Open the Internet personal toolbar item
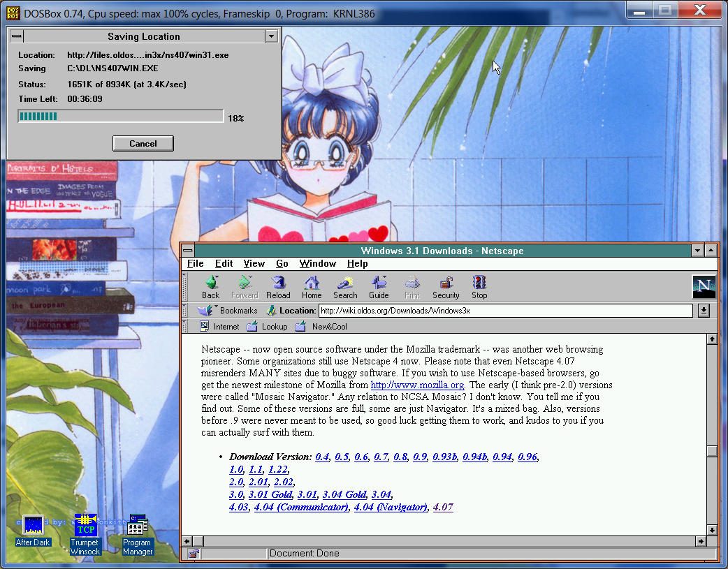This screenshot has height=569, width=728. [x=219, y=326]
